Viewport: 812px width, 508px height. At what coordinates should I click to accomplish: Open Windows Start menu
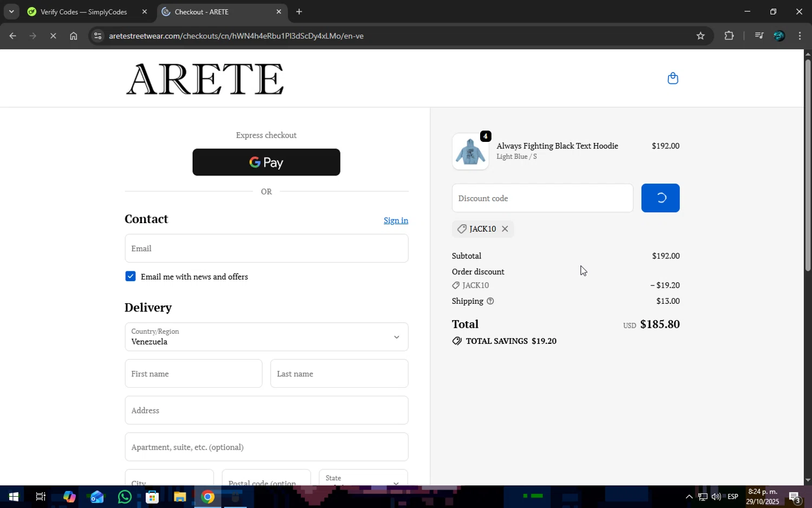pos(14,497)
